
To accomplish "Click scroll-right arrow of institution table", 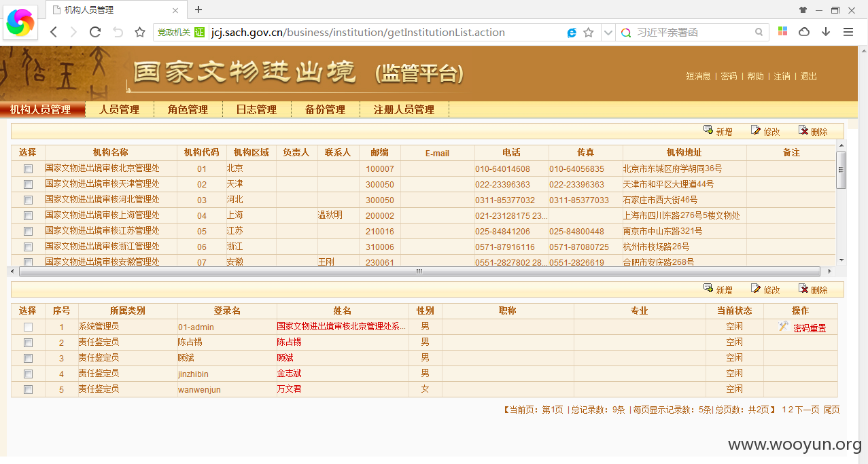I will click(x=831, y=271).
